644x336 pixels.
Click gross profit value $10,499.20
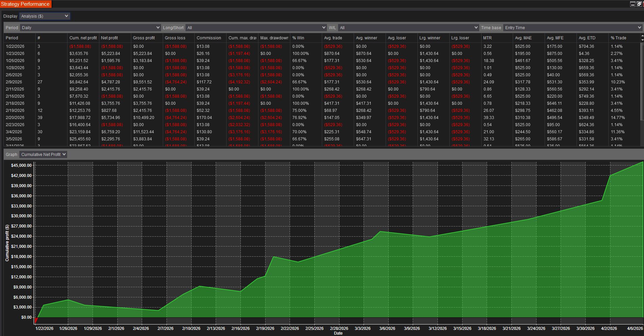click(x=143, y=118)
